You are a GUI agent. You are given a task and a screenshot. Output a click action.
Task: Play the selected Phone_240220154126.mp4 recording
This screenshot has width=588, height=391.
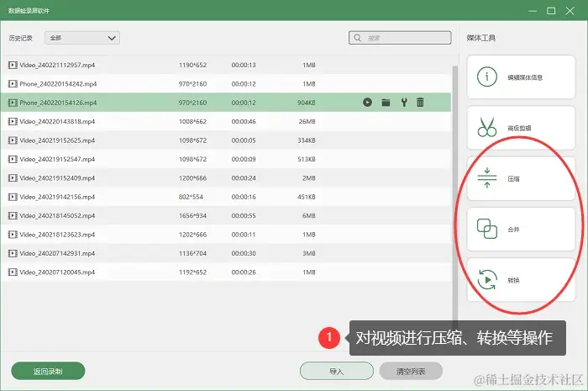[x=368, y=102]
